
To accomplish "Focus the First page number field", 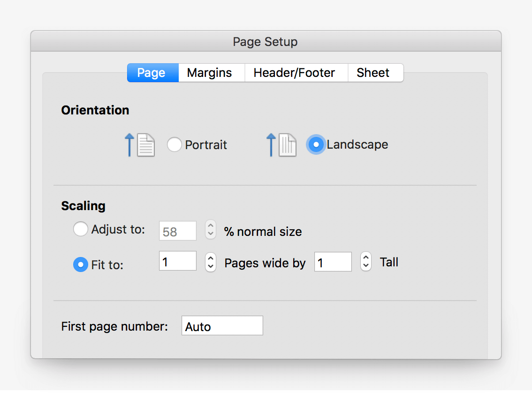I will 222,326.
